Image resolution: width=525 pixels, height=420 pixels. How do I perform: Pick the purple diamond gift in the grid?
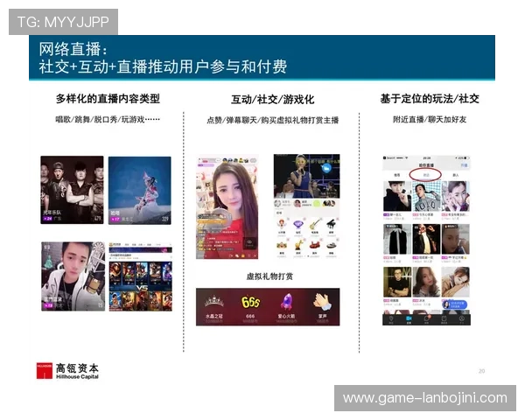click(x=297, y=224)
